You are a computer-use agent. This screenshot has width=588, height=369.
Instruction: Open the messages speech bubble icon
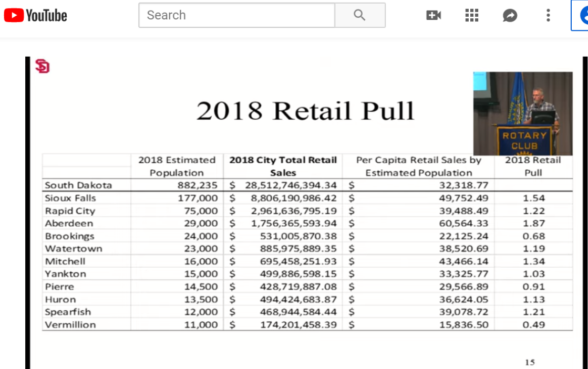[510, 16]
